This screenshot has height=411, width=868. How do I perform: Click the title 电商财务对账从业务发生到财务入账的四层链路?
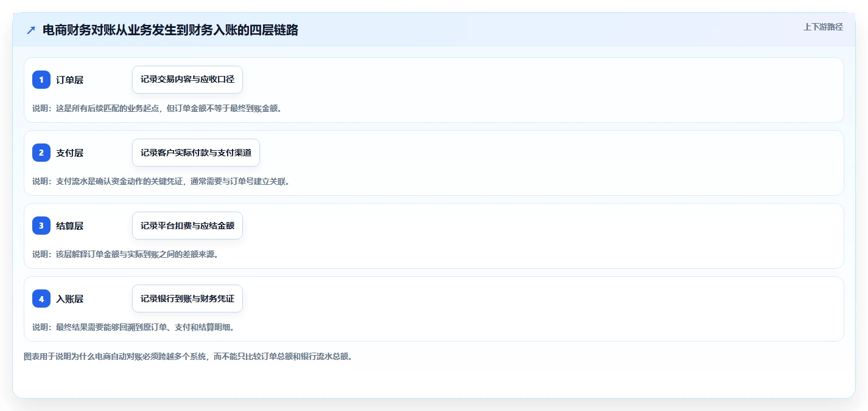click(170, 30)
